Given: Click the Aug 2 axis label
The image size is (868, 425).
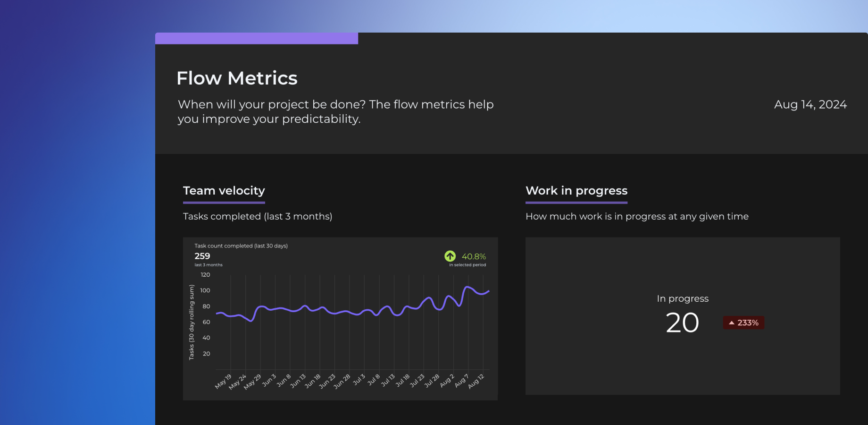Looking at the screenshot, I should click(447, 381).
